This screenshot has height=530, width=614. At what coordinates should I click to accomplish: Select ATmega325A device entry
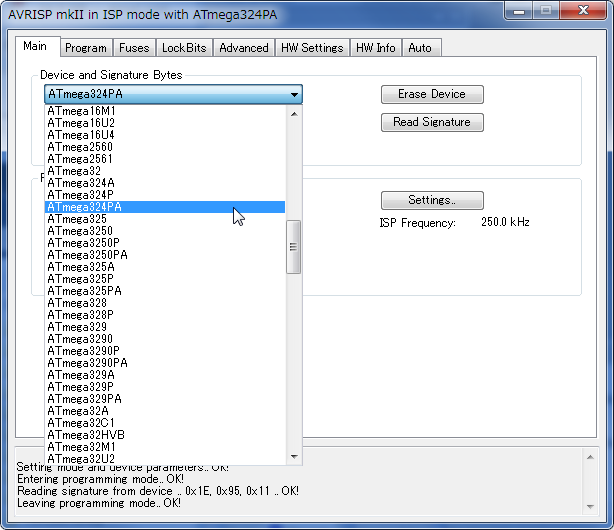click(165, 267)
